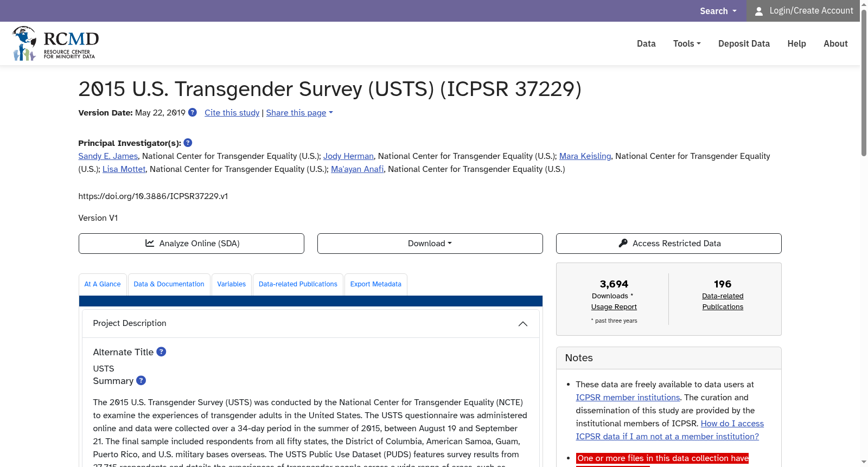Click the Notes panel heading

[x=579, y=357]
